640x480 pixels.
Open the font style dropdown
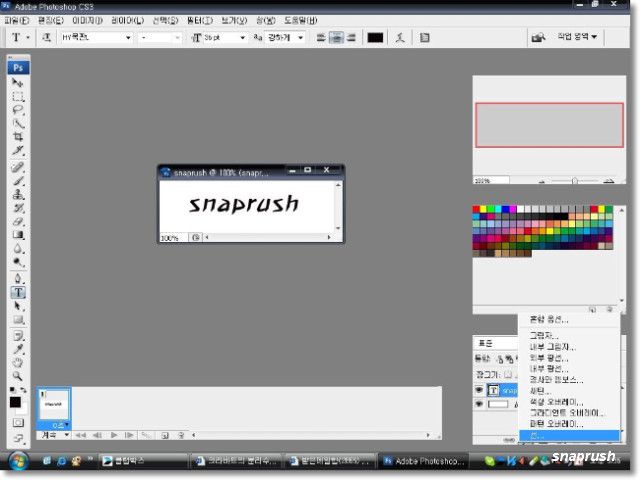(177, 38)
